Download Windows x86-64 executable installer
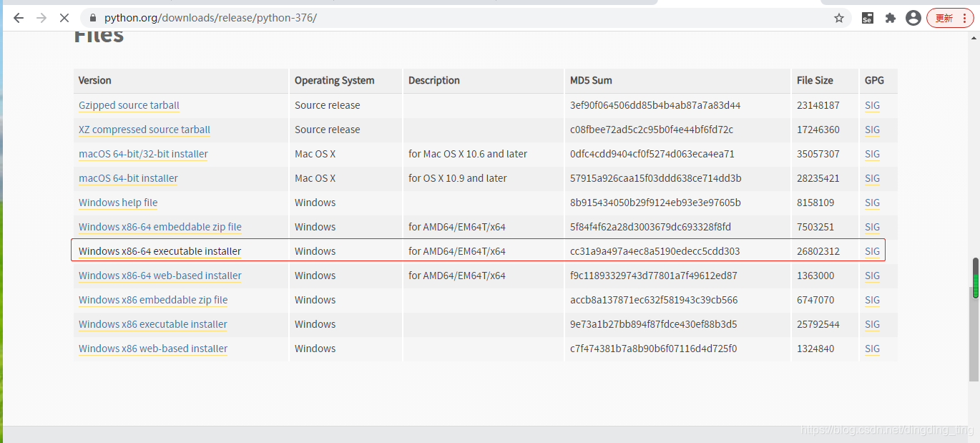This screenshot has height=443, width=980. pyautogui.click(x=160, y=251)
